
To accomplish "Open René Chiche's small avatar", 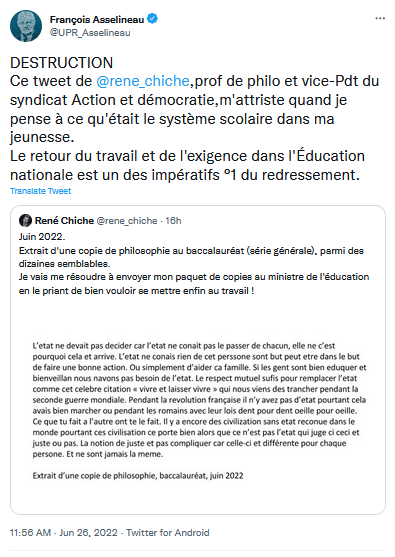I will 25,221.
